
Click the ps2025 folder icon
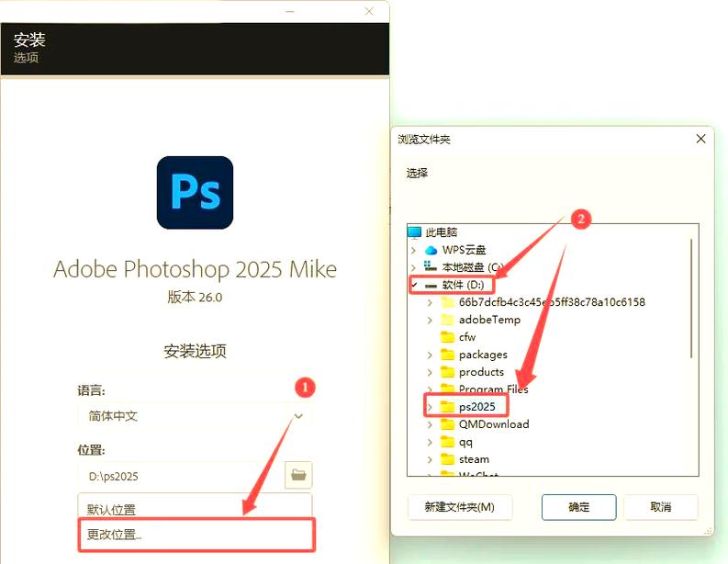point(448,406)
